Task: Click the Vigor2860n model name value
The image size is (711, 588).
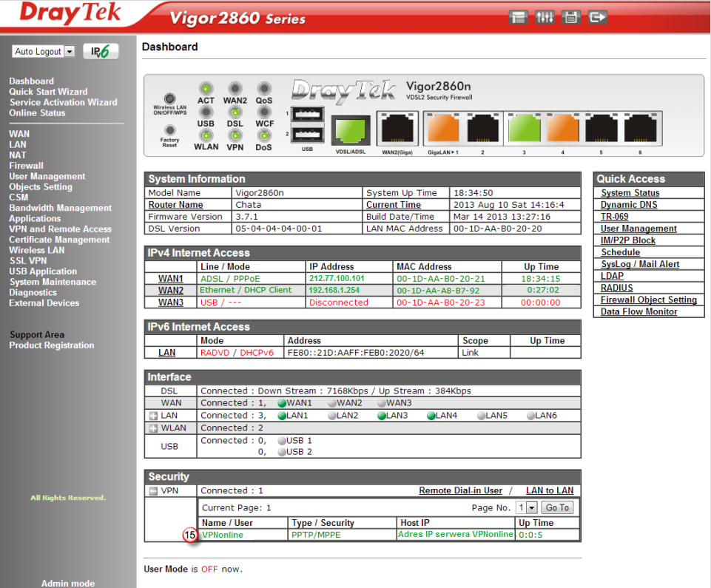Action: [x=260, y=193]
